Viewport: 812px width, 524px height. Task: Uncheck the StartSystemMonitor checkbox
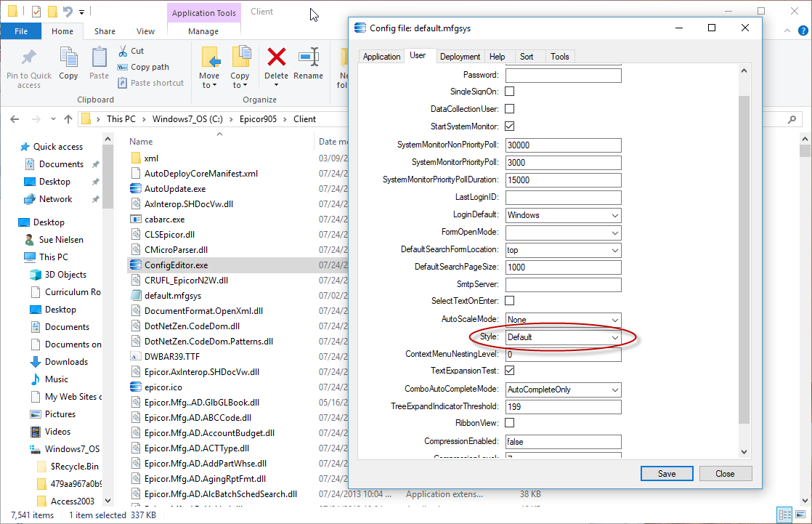(510, 126)
